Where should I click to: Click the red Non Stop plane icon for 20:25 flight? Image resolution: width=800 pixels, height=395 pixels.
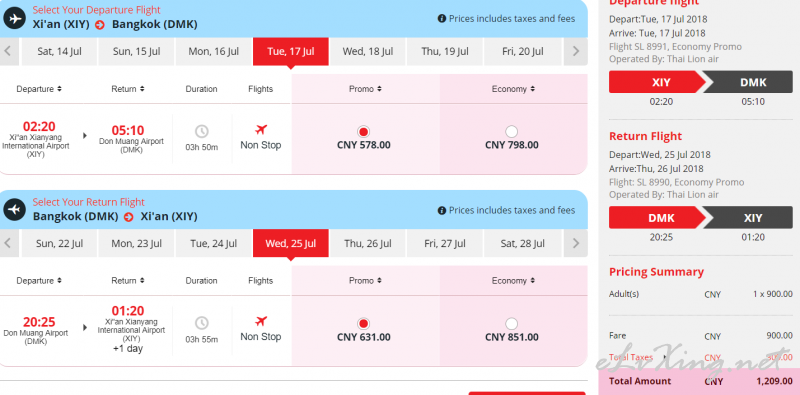(x=261, y=322)
